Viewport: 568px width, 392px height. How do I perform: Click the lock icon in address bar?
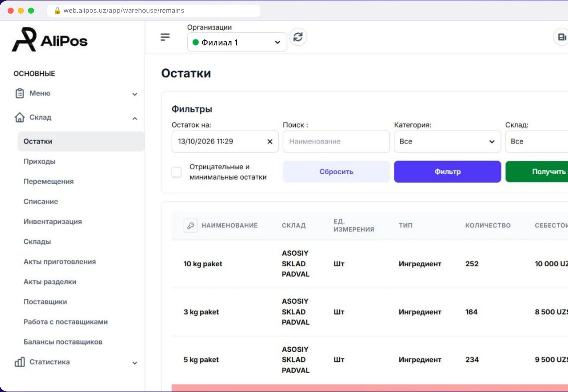point(57,11)
